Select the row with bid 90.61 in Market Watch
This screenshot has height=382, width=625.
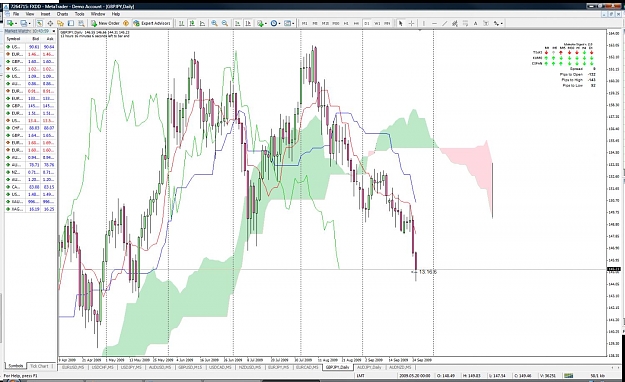click(x=30, y=47)
